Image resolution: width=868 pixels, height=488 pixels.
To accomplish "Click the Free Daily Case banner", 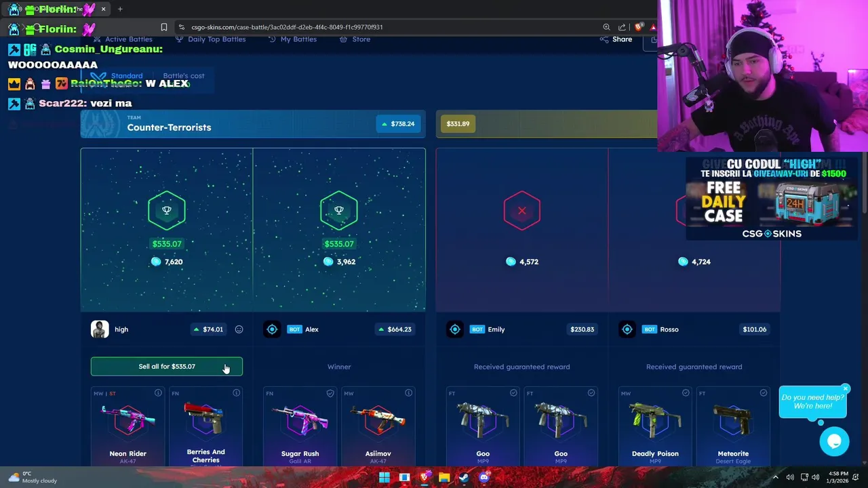I will [x=772, y=199].
